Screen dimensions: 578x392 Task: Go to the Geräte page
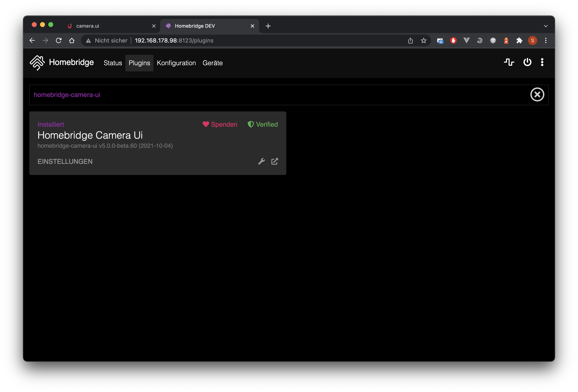point(213,63)
